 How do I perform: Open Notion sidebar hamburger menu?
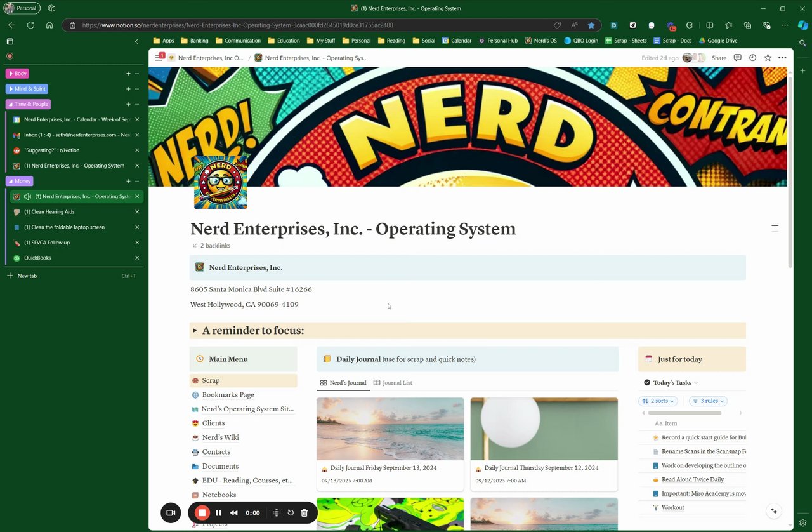pyautogui.click(x=159, y=58)
